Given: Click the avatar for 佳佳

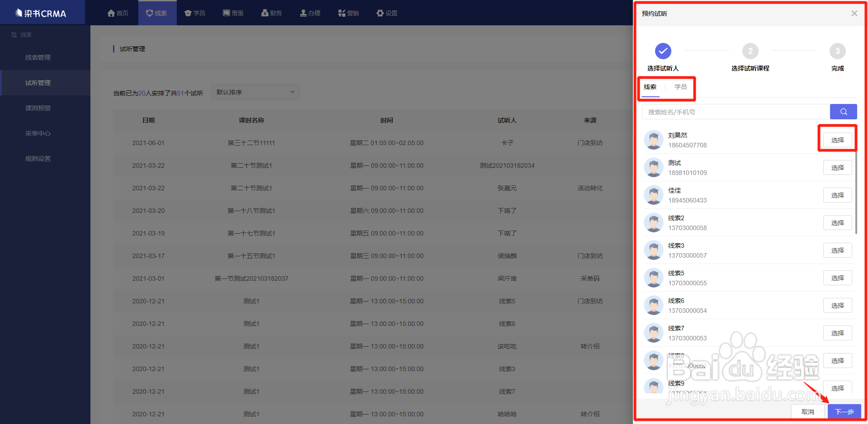Looking at the screenshot, I should [654, 195].
